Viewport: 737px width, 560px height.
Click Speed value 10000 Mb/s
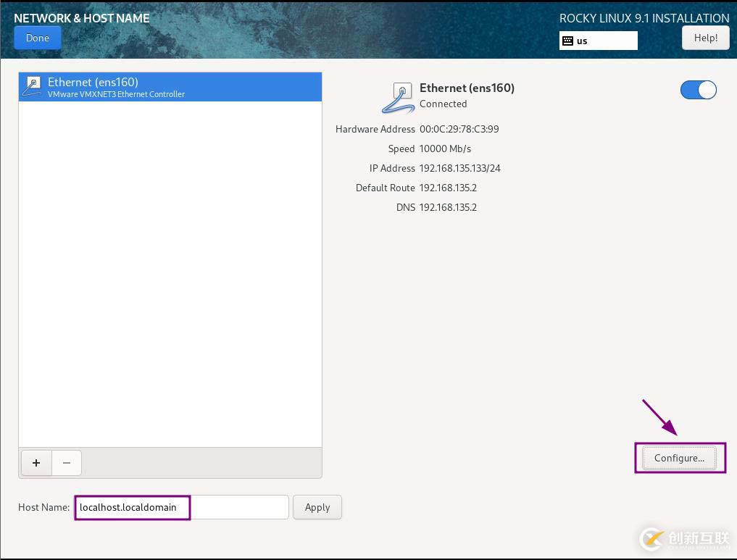(445, 149)
